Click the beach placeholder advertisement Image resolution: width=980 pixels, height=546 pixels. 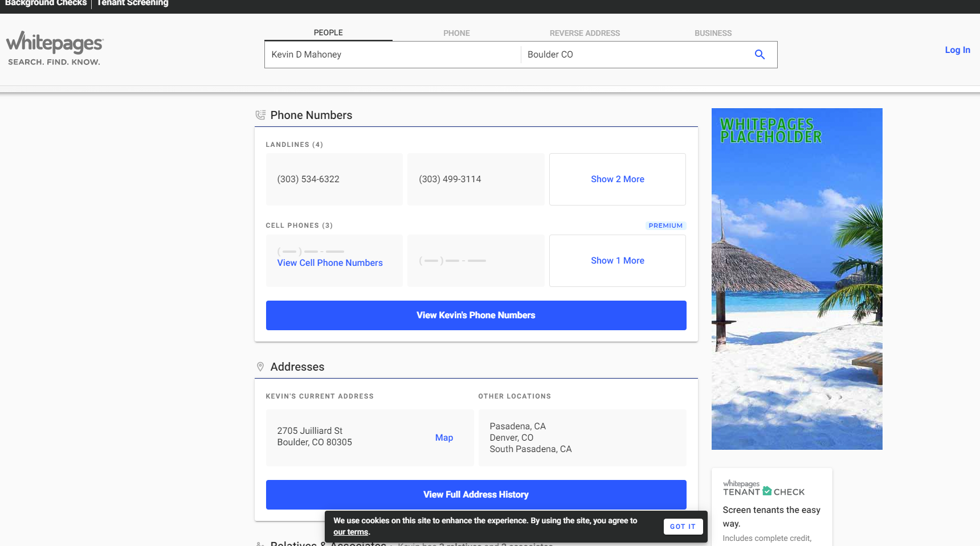[x=797, y=279]
